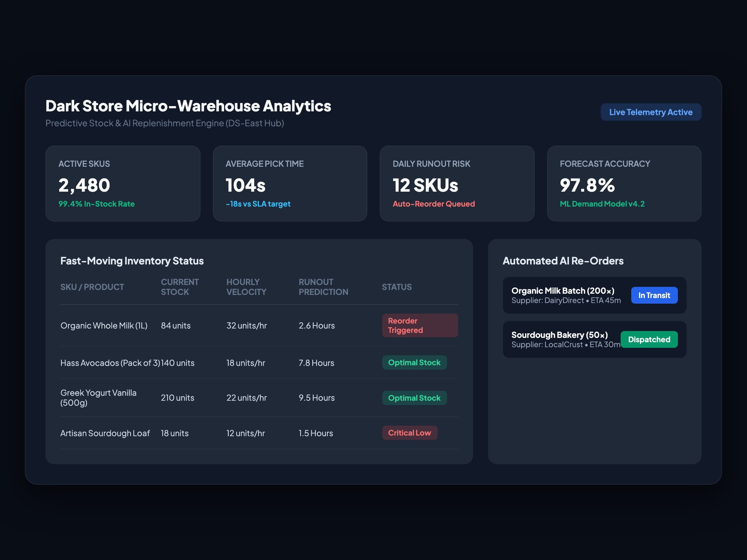Image resolution: width=747 pixels, height=560 pixels.
Task: Open the Daily Runout Risk card value
Action: click(x=425, y=185)
